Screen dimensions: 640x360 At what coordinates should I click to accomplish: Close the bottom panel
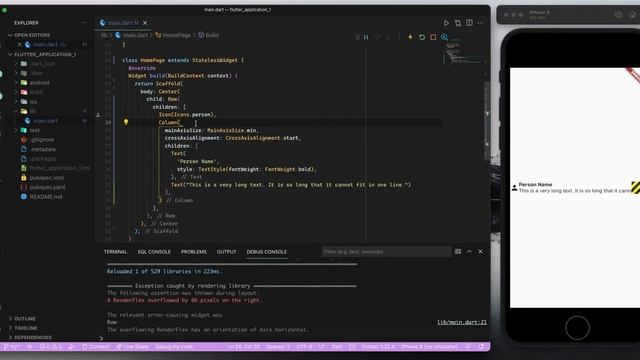click(480, 252)
